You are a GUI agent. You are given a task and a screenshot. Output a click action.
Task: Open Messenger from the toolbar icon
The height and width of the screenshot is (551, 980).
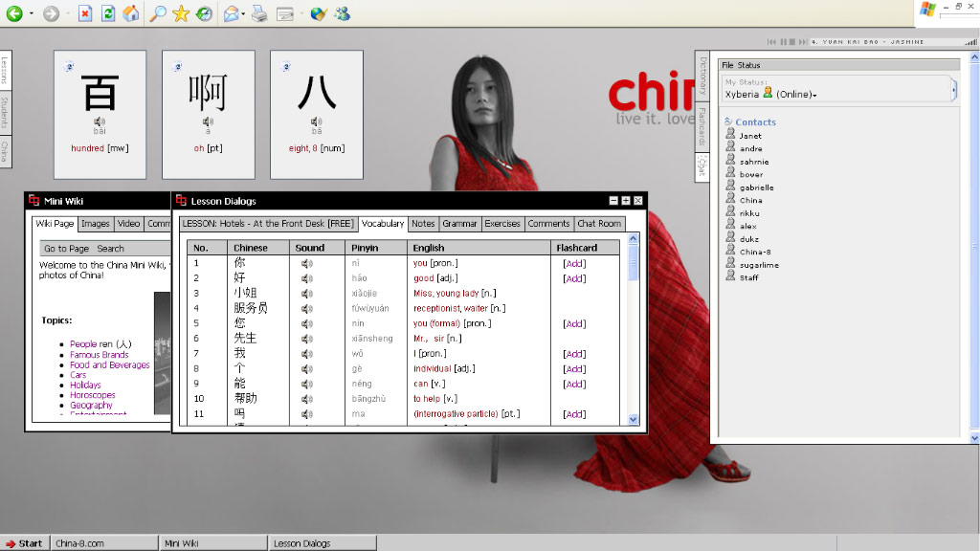(x=342, y=13)
